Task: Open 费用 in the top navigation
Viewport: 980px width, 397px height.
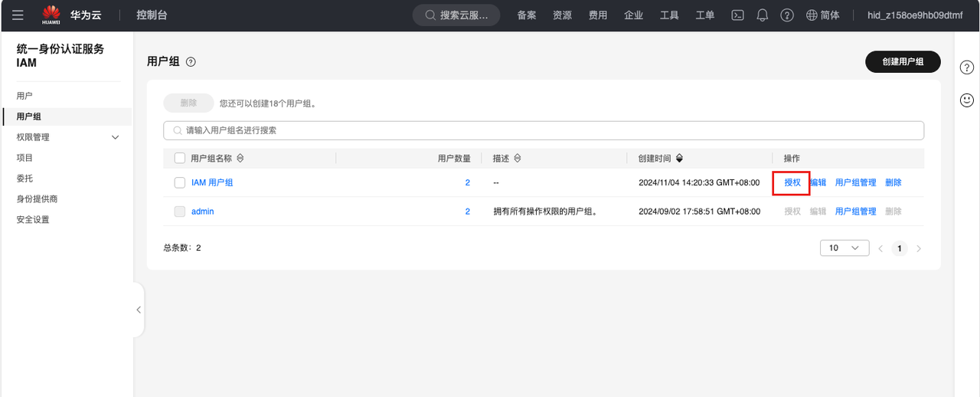Action: click(x=598, y=15)
